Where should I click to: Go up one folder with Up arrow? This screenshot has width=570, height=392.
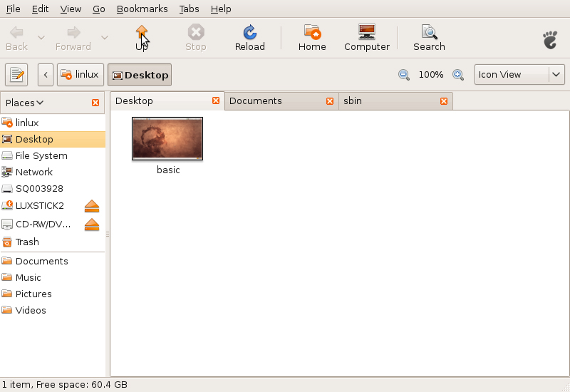click(x=141, y=38)
